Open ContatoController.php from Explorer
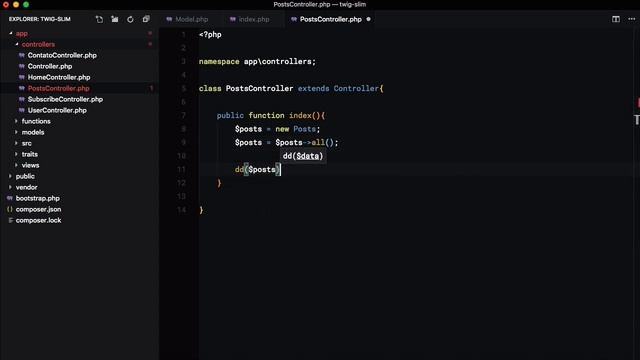Screen dimensions: 640x360 (62, 55)
